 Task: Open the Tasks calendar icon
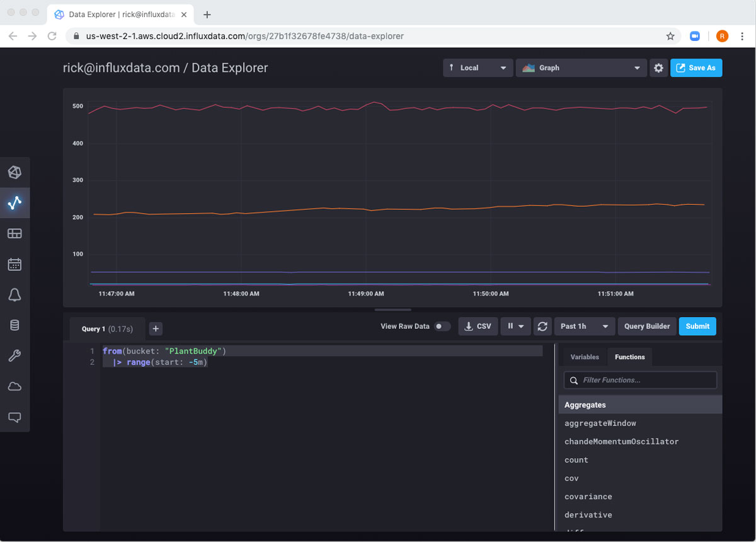click(x=14, y=264)
